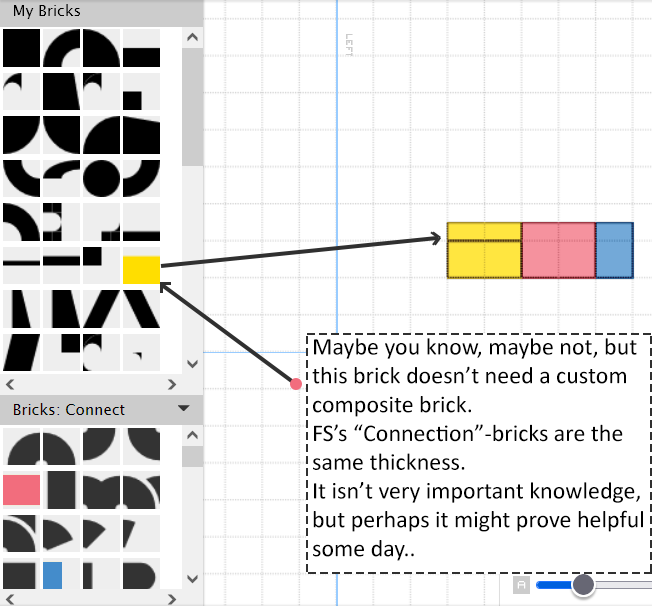
Task: Pick the pink square Connect brick
Action: (21, 489)
